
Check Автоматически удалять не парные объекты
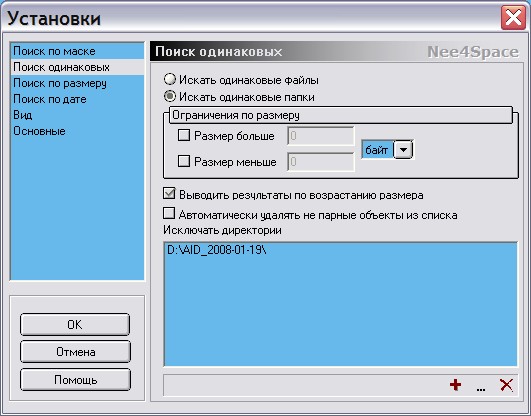point(169,214)
